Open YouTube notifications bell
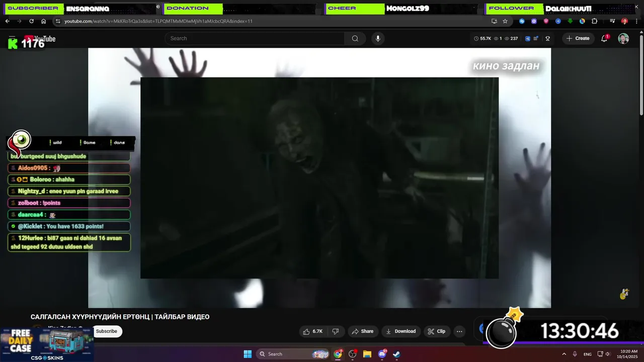Image resolution: width=644 pixels, height=362 pixels. point(605,38)
